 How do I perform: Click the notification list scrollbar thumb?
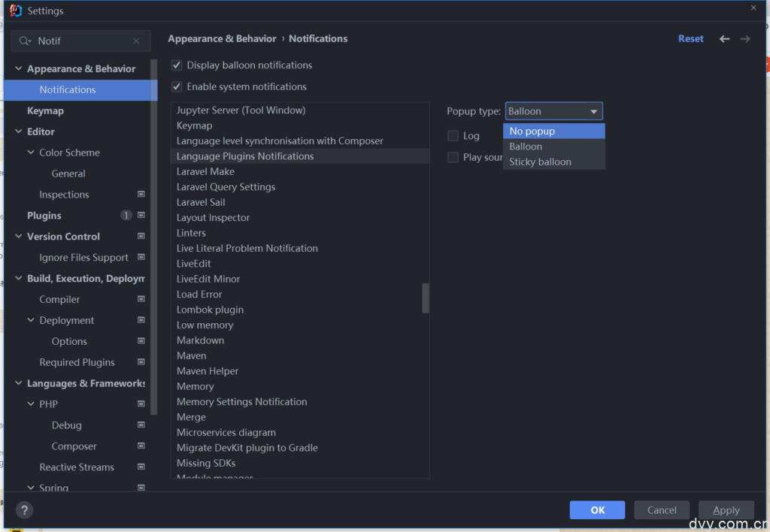point(426,298)
